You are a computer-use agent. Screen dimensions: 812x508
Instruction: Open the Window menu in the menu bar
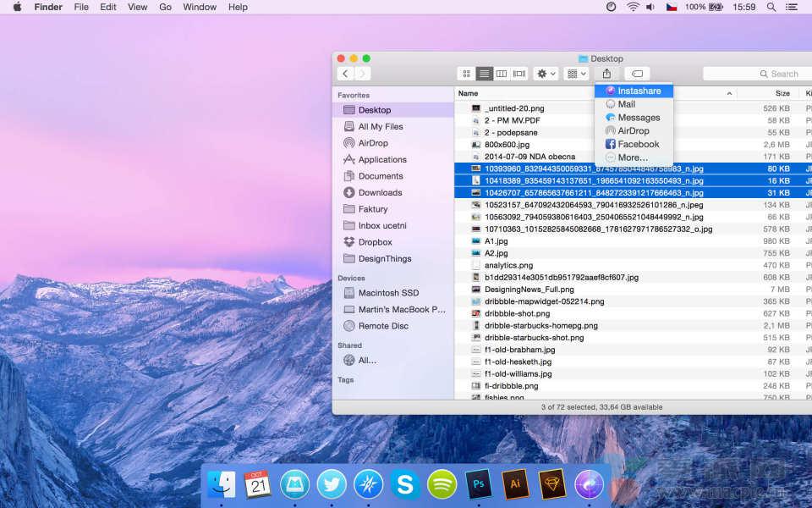tap(200, 7)
